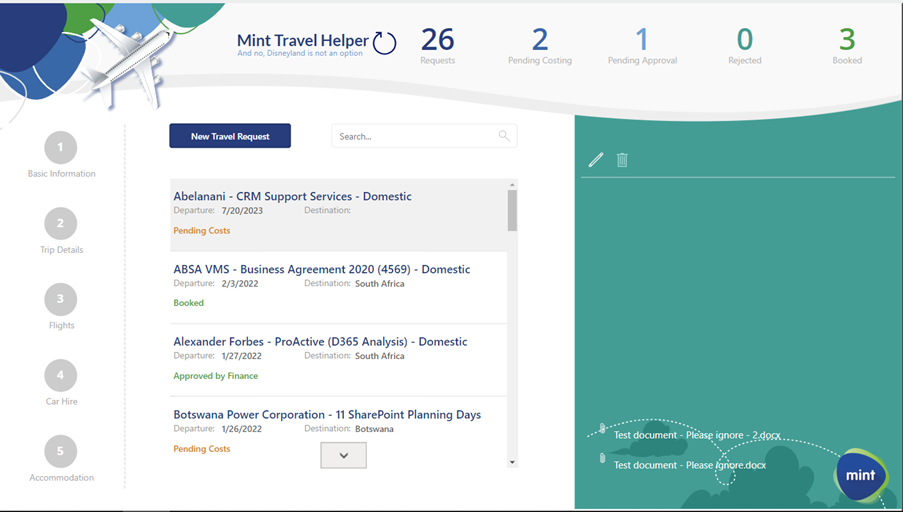Select step 4 Car Hire circle
Screen dimensions: 903x512
60,376
